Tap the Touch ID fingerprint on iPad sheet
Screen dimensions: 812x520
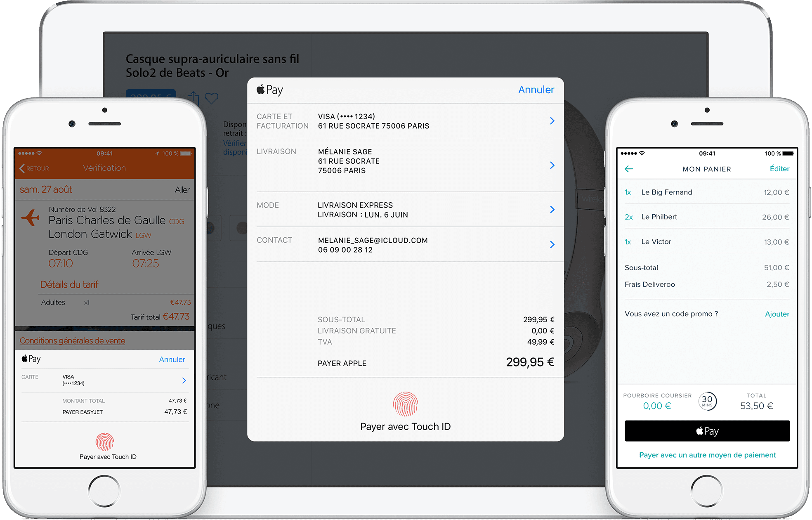405,404
